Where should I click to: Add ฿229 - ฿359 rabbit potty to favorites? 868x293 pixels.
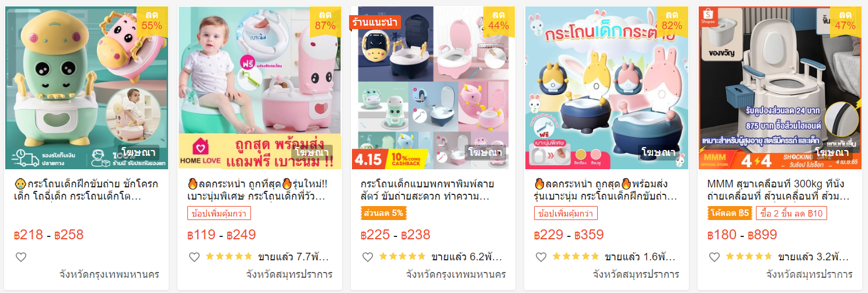click(x=541, y=257)
